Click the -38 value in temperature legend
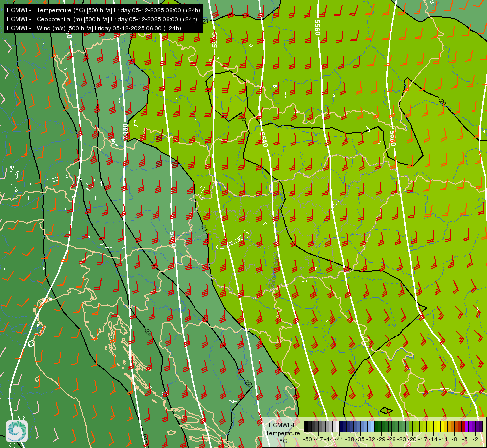 click(349, 439)
